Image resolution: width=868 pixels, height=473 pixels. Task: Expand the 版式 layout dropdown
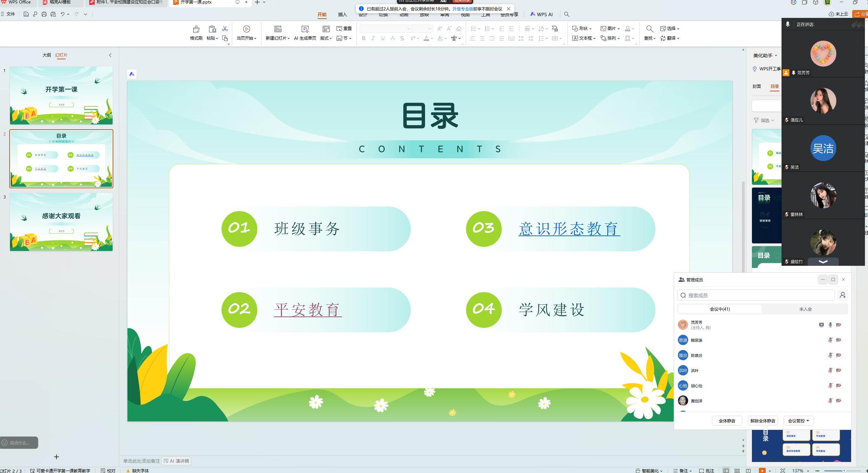click(x=331, y=38)
